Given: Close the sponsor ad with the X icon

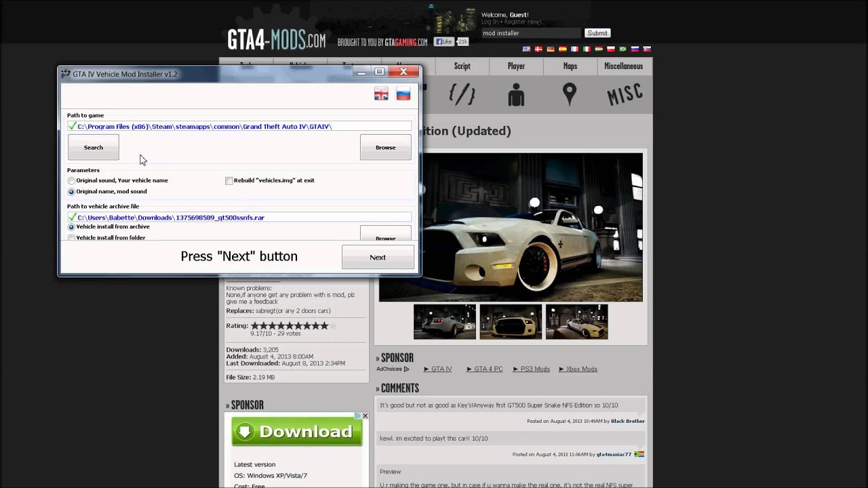Looking at the screenshot, I should (x=365, y=416).
